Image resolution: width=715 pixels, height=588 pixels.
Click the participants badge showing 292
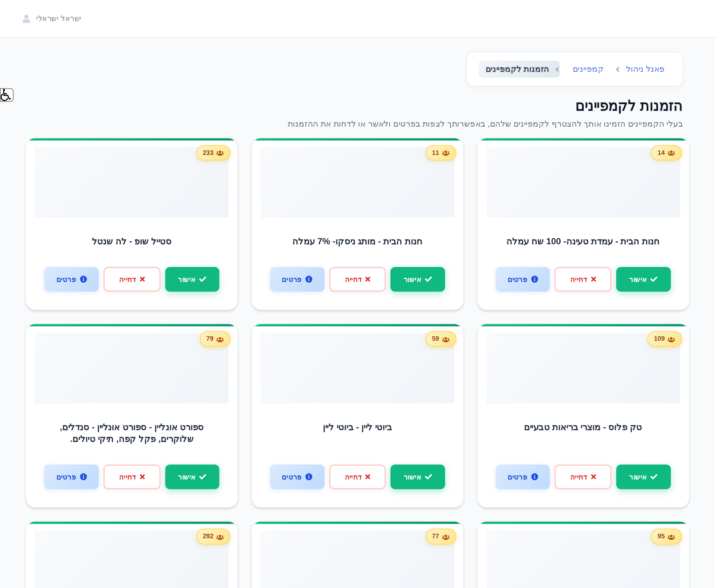pos(213,536)
